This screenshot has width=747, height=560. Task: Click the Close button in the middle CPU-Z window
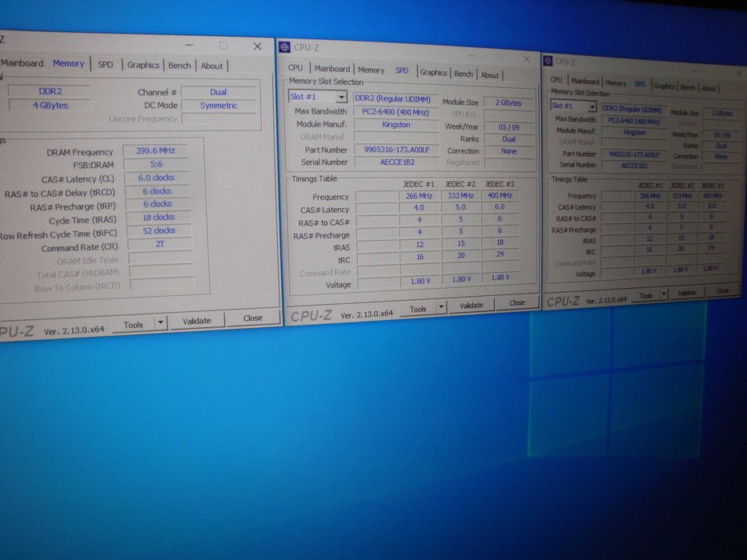(x=517, y=302)
